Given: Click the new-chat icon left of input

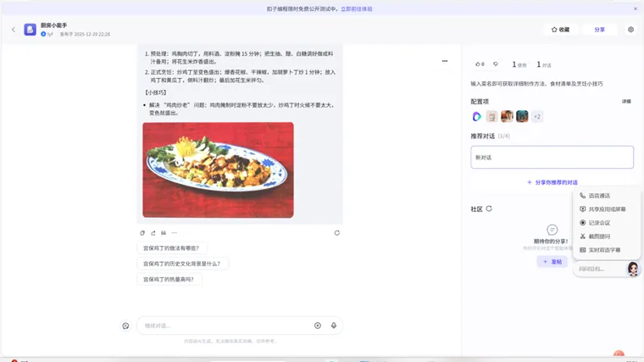Looking at the screenshot, I should [x=125, y=326].
